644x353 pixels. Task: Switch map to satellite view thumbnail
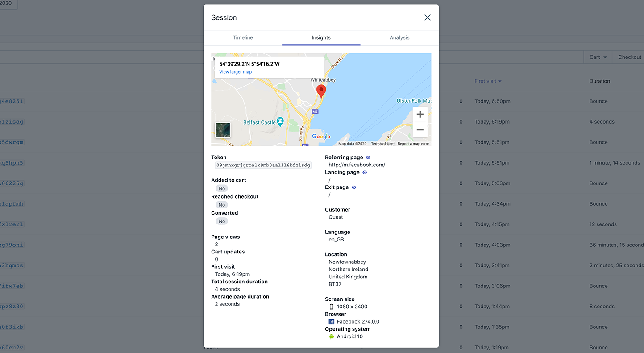[x=223, y=130]
